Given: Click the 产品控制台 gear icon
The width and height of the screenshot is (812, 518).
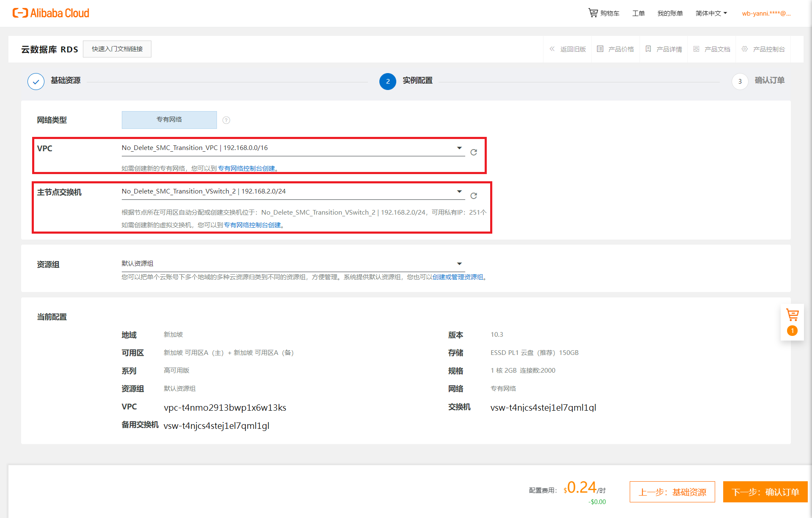Looking at the screenshot, I should [745, 49].
